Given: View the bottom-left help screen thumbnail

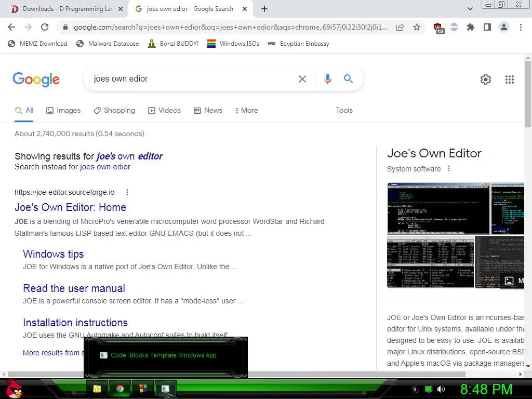Looking at the screenshot, I should (430, 262).
